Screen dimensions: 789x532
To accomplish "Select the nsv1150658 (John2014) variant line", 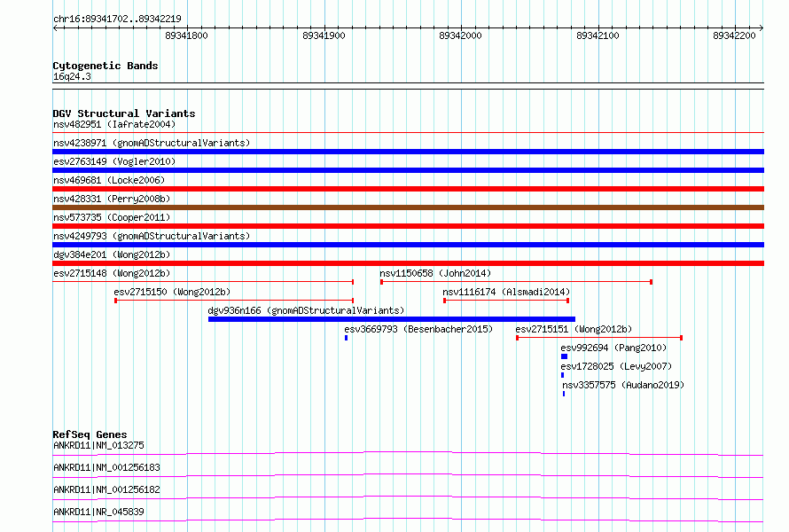I will click(x=516, y=282).
